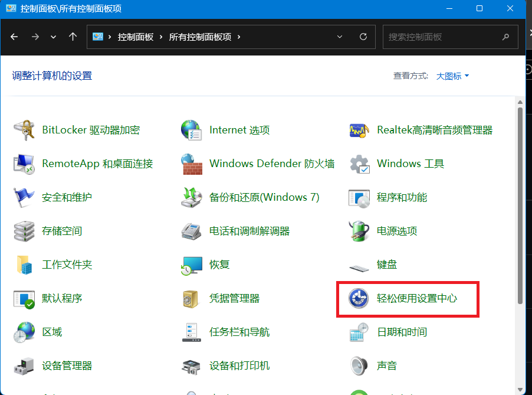Click the 控制面板 breadcrumb segment
The image size is (532, 395).
tap(136, 37)
